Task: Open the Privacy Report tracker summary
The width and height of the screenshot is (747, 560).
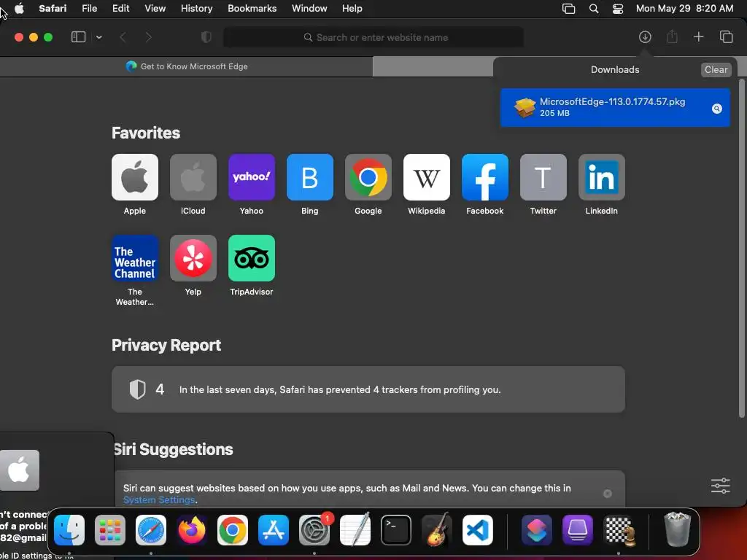Action: click(368, 389)
